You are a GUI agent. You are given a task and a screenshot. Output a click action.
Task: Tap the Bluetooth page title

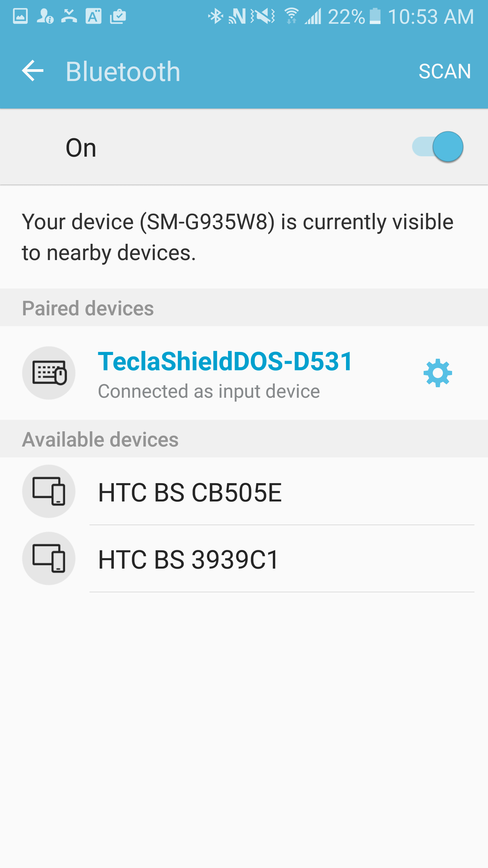tap(123, 72)
